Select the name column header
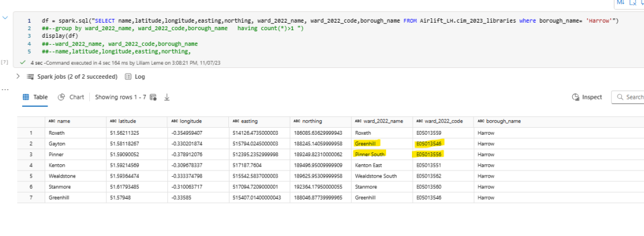Screen dimensions: 644x236 pyautogui.click(x=75, y=121)
